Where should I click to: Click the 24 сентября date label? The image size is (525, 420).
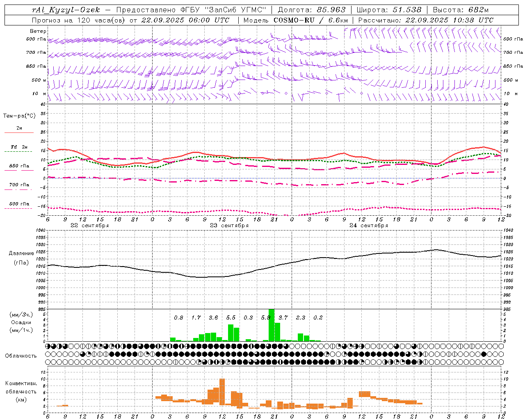[369, 226]
